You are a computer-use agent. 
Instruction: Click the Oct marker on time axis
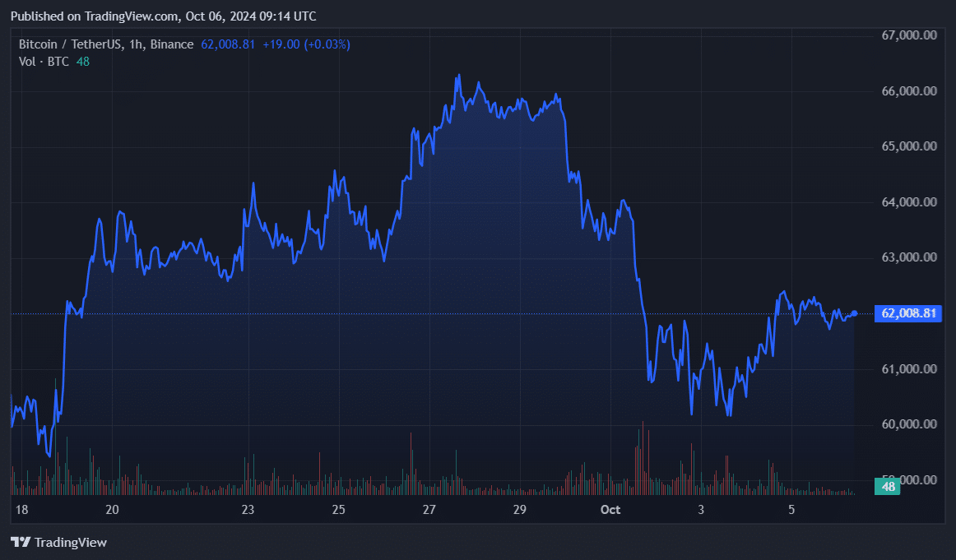610,510
